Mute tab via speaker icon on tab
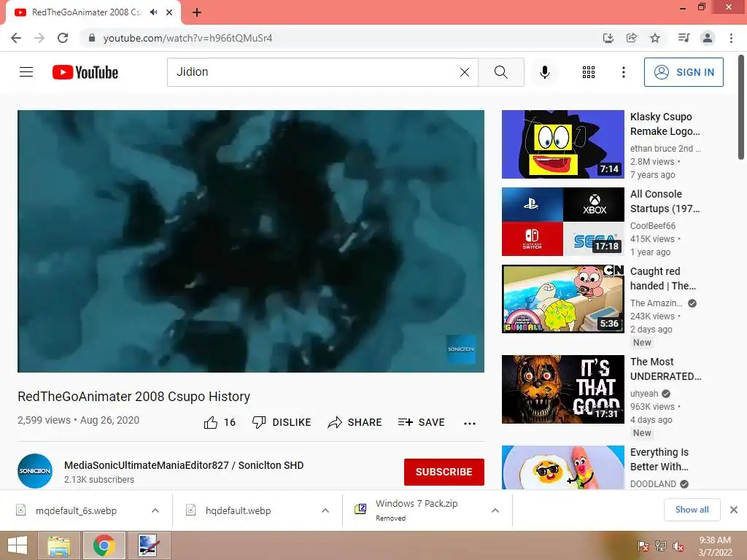 coord(153,12)
